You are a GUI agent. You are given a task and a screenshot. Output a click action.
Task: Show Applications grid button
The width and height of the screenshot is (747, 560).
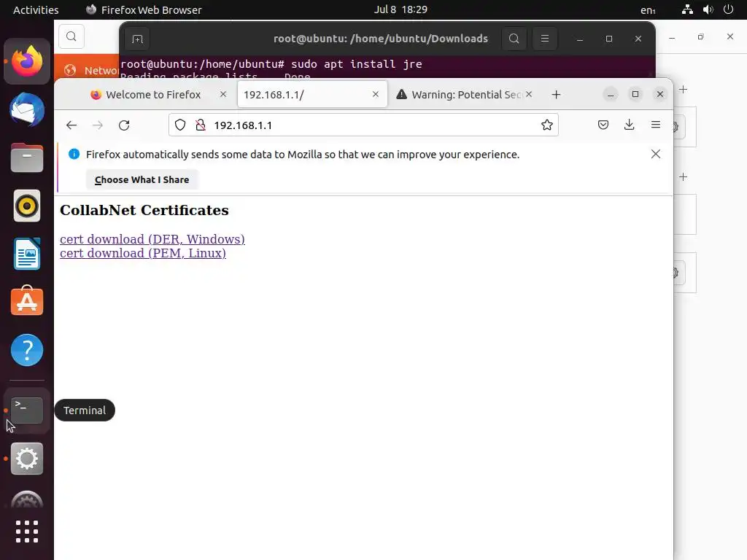click(27, 532)
